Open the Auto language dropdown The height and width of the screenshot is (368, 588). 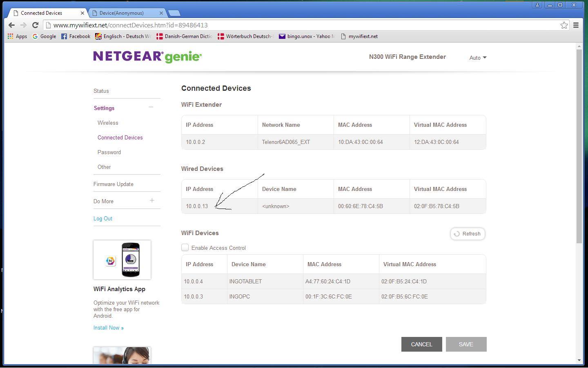click(477, 58)
